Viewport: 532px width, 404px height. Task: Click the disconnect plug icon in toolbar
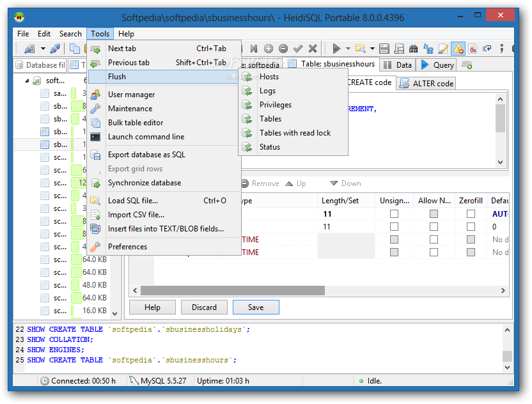coord(55,49)
